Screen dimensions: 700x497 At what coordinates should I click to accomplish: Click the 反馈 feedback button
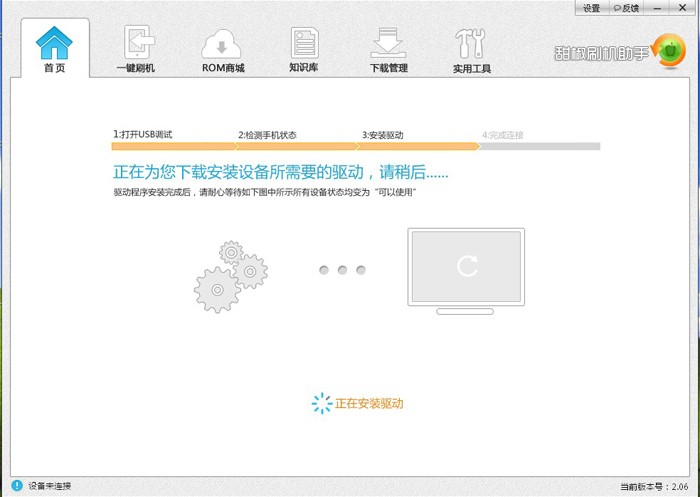pyautogui.click(x=626, y=8)
